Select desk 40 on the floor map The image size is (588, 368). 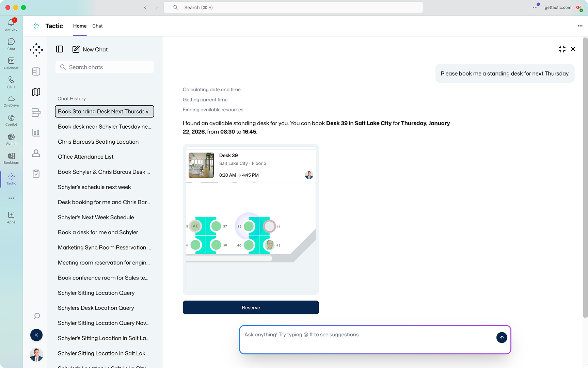pos(249,245)
